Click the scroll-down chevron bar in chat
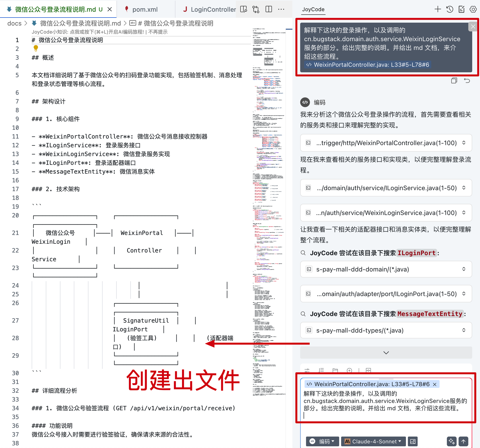Screen dimensions: 480x448 (386, 353)
